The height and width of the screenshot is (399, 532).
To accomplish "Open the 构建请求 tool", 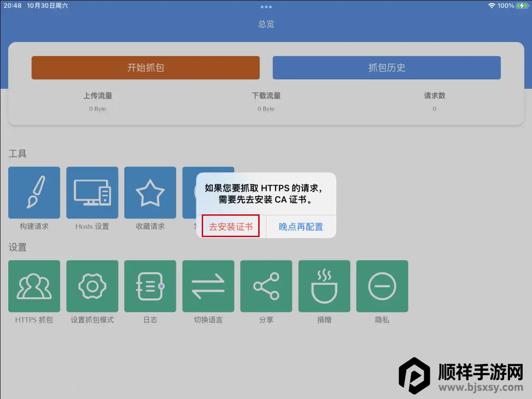I will [34, 192].
